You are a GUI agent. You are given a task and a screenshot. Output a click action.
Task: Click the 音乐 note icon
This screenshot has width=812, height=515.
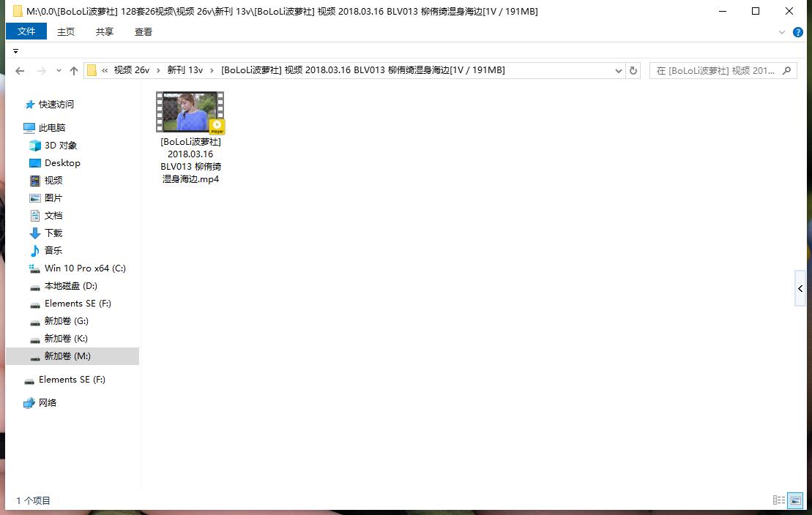tap(34, 250)
